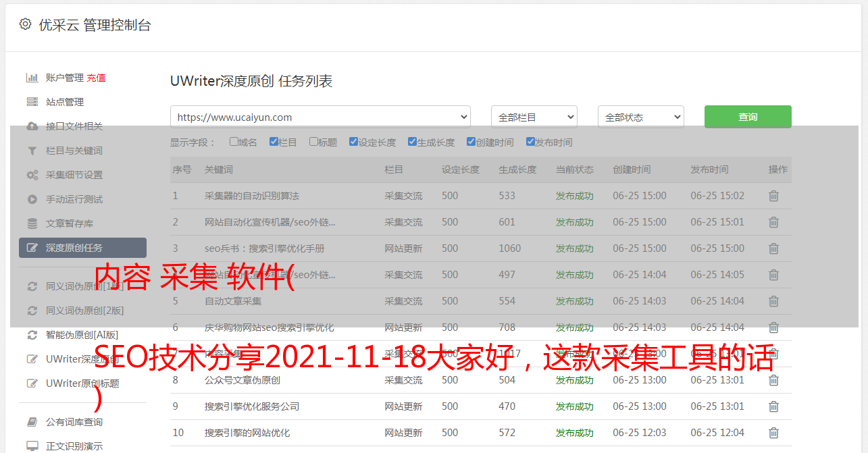868x453 pixels.
Task: Expand the 全部栏目 dropdown
Action: point(534,117)
